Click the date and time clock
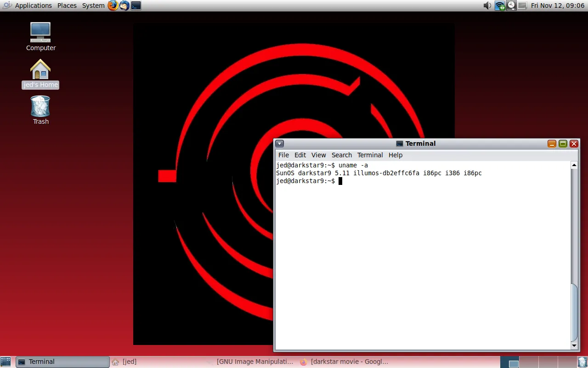Image resolution: width=588 pixels, height=368 pixels. tap(558, 6)
